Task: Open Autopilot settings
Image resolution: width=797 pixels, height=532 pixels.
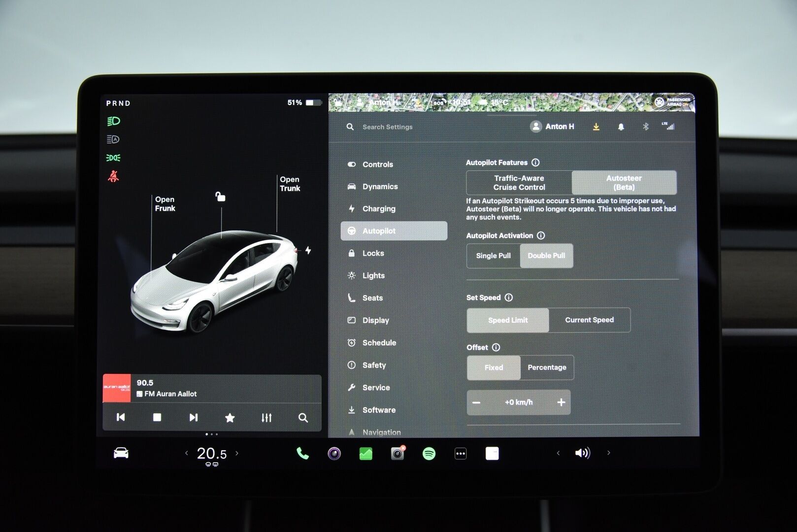Action: pyautogui.click(x=394, y=231)
